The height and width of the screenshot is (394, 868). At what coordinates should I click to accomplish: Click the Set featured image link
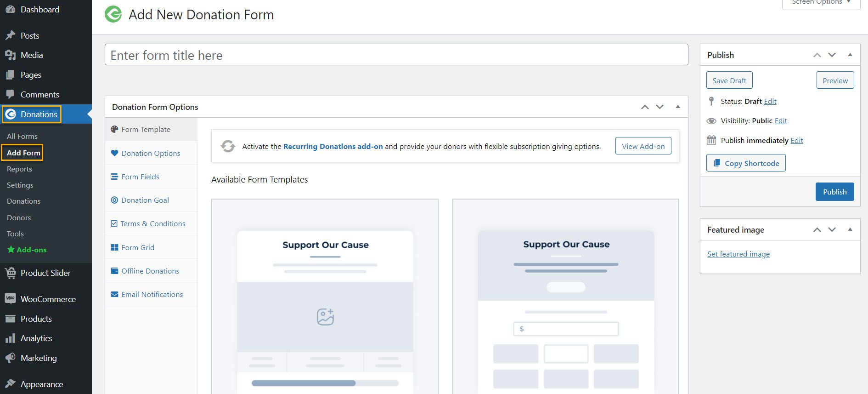point(738,254)
